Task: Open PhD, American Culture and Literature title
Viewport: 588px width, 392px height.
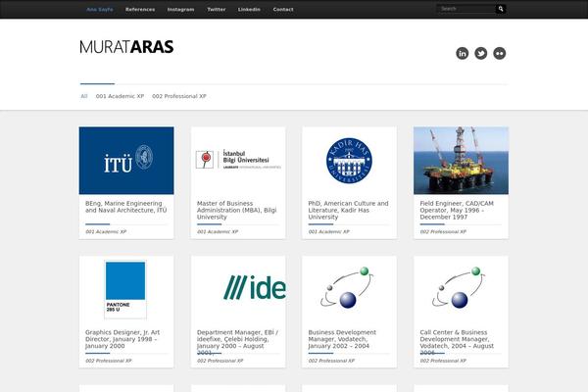Action: pyautogui.click(x=348, y=210)
